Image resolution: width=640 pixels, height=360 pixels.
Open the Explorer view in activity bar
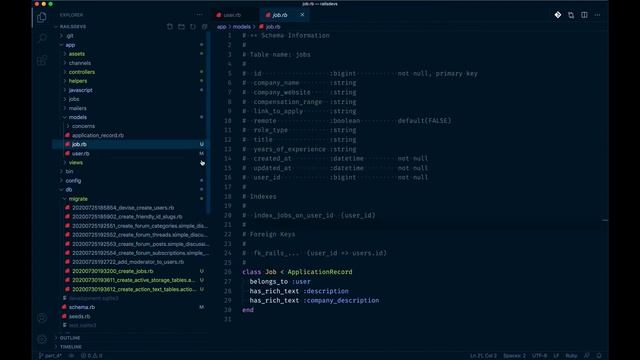42,17
